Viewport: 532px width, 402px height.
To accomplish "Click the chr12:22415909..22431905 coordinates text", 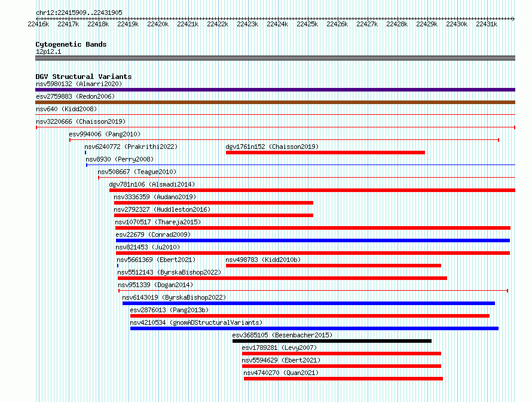I will click(x=79, y=13).
